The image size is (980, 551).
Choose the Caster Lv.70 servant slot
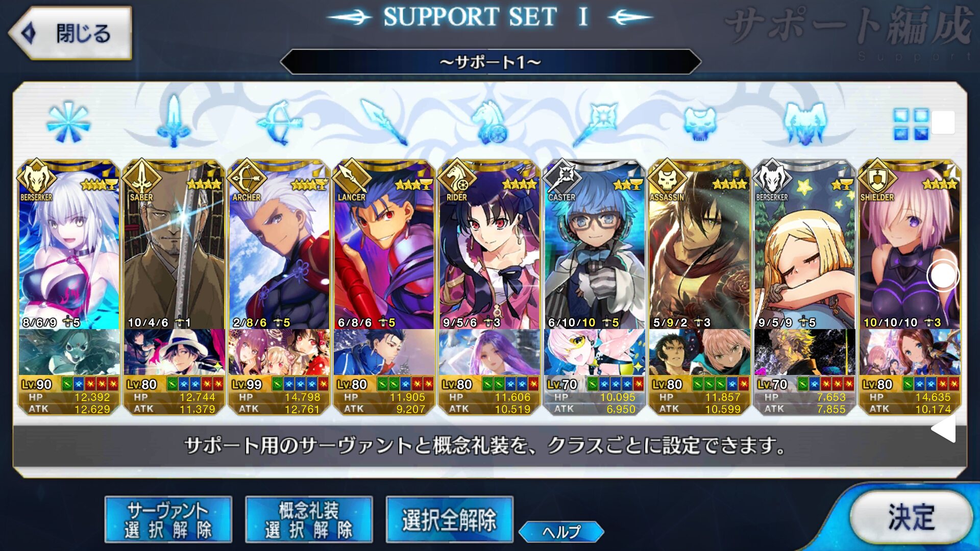pos(595,245)
